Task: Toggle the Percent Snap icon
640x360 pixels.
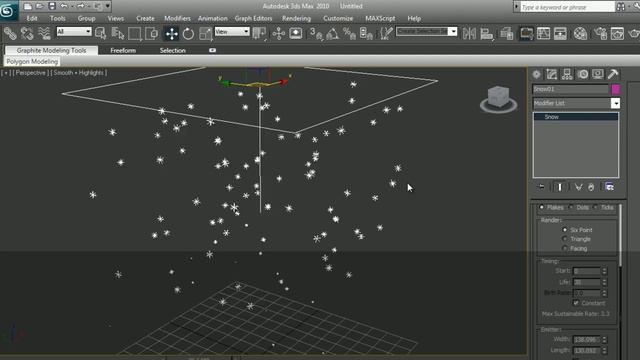Action: point(349,33)
